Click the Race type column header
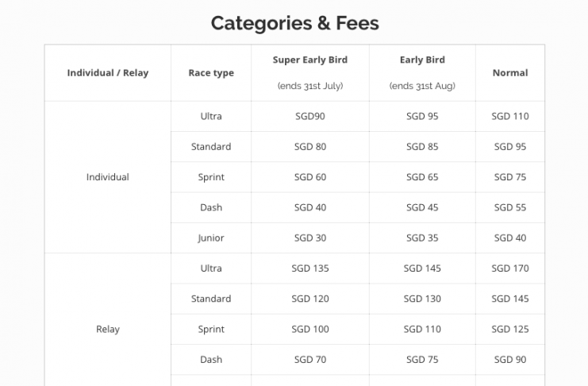 pyautogui.click(x=211, y=73)
